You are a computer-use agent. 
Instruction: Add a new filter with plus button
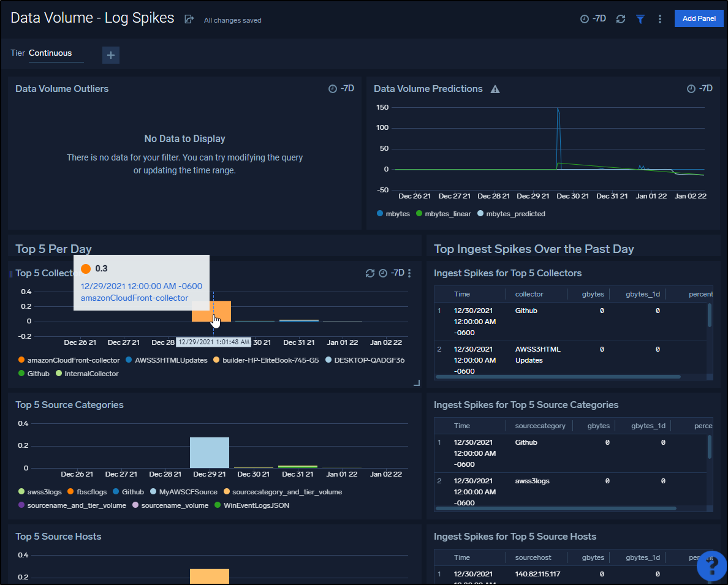coord(111,55)
